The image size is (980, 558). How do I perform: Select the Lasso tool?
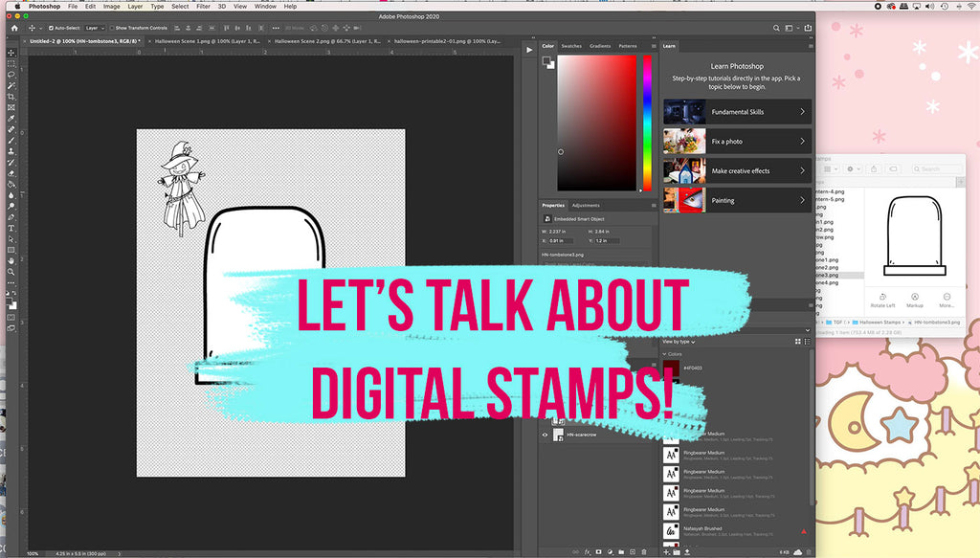[x=11, y=74]
